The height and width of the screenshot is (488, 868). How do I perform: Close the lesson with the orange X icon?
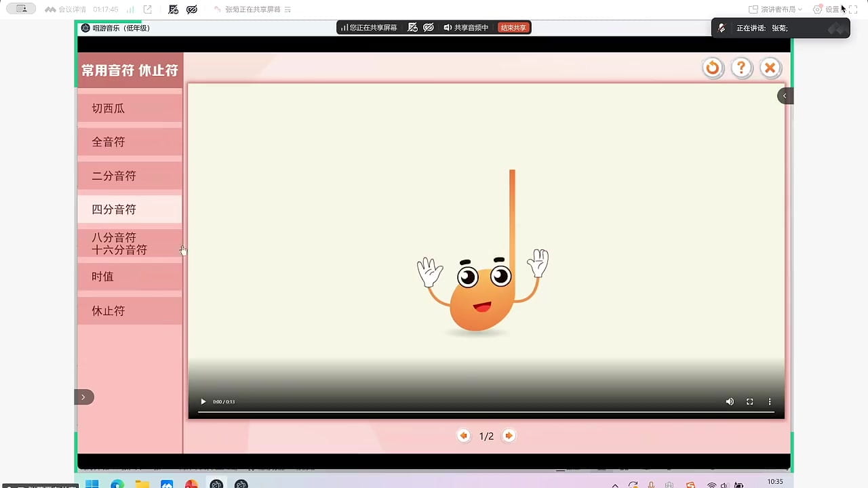pos(770,68)
